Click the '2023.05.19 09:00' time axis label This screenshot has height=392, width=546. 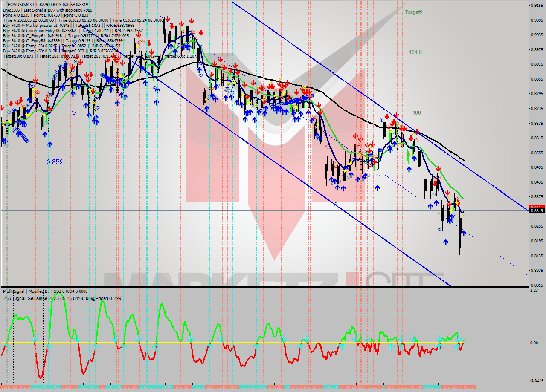222,387
